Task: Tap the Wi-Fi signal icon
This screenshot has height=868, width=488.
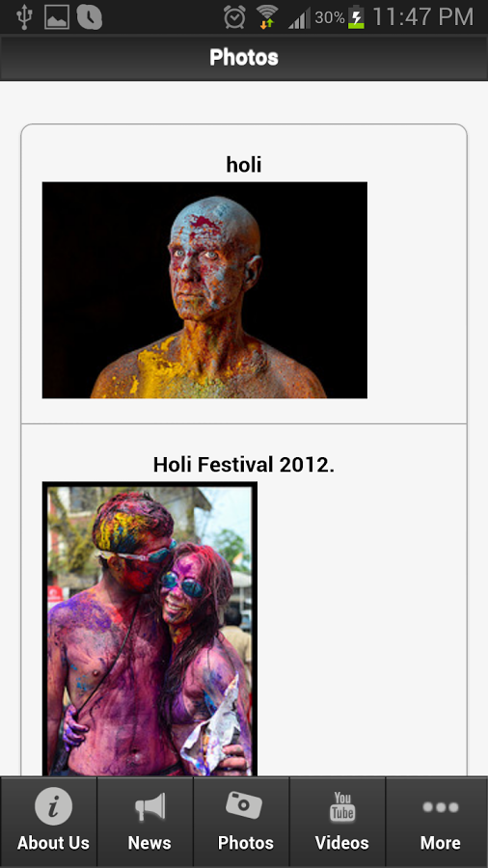Action: pos(267,16)
